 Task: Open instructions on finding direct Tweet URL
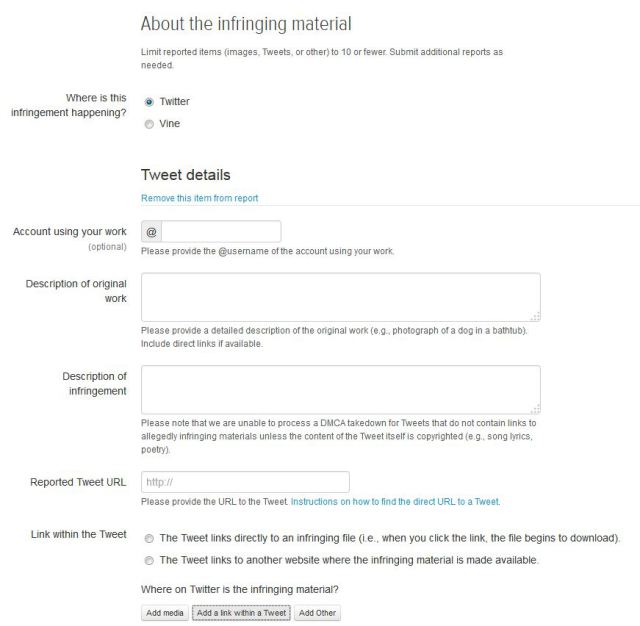pos(395,502)
